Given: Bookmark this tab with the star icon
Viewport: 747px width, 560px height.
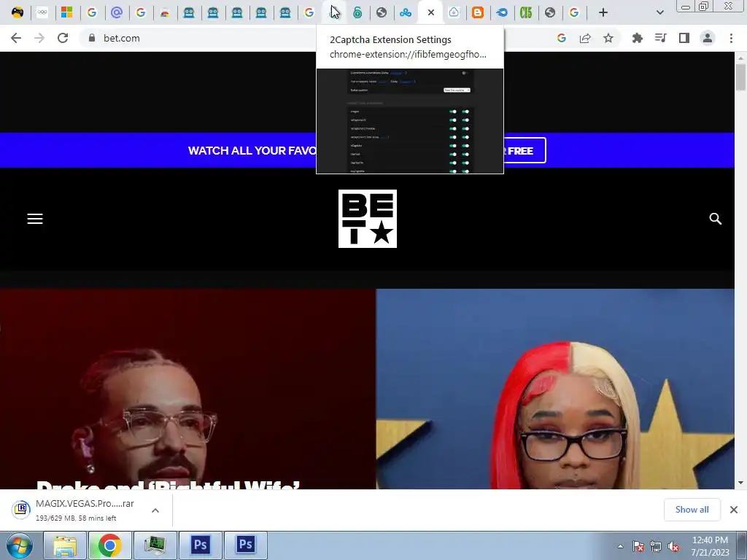Looking at the screenshot, I should tap(608, 38).
